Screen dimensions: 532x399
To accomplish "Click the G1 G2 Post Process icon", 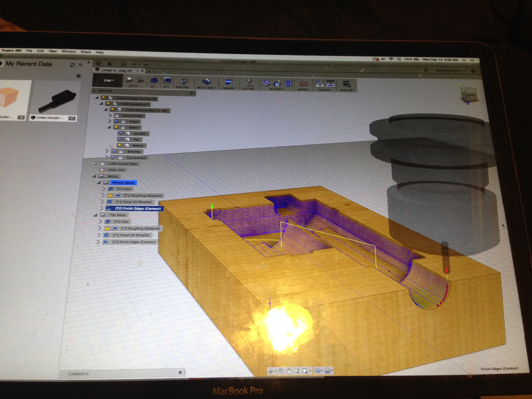I will (288, 83).
